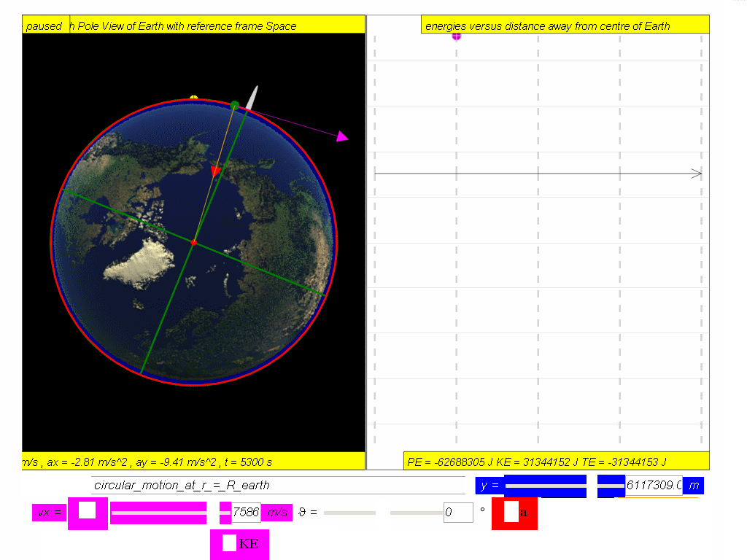Viewport: 747px width, 560px height.
Task: Adjust the magenta vx velocity slider
Action: [171, 513]
